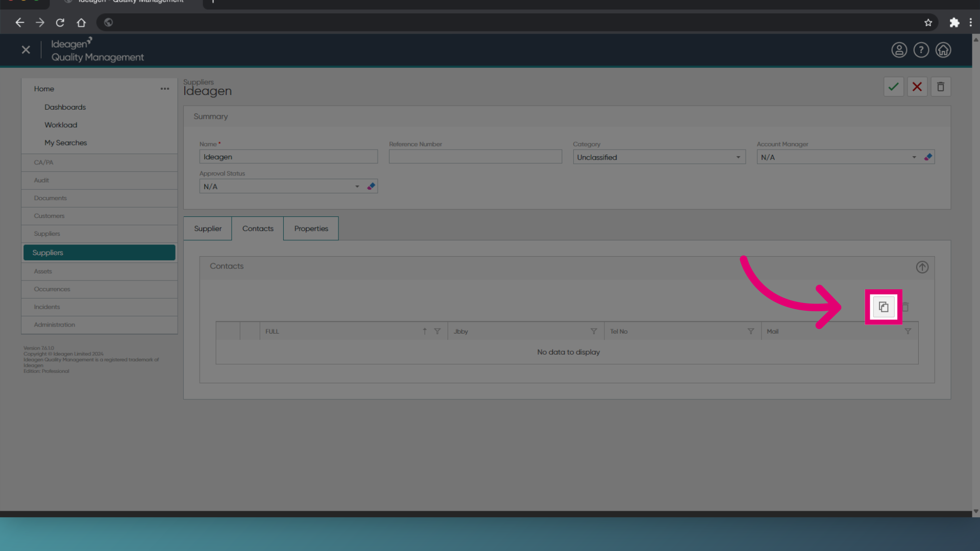Expand the Administration sidebar section

coord(100,325)
